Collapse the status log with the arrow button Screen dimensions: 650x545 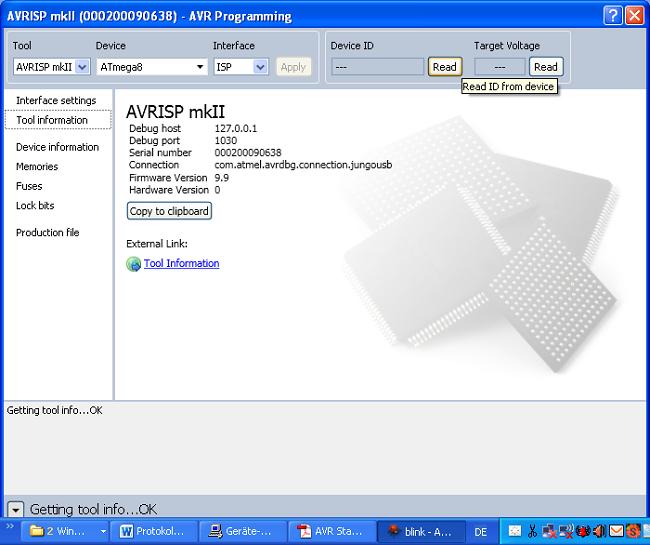coord(16,509)
